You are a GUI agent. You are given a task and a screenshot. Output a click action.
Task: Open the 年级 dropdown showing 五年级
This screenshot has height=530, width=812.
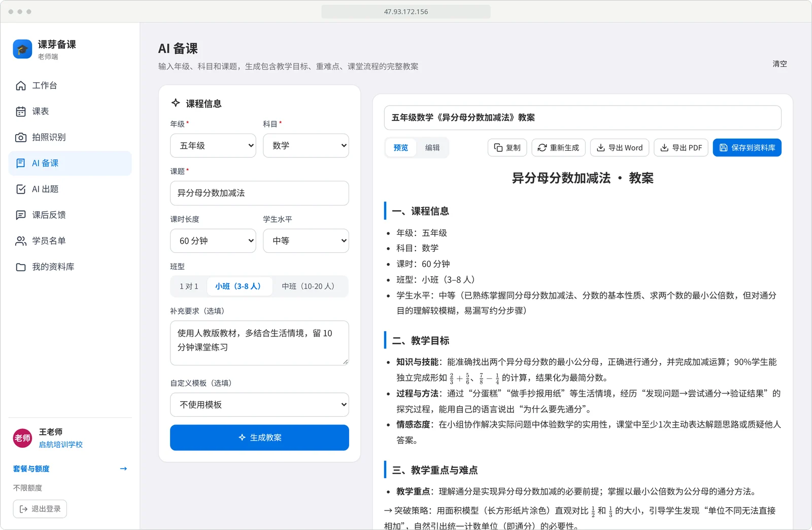213,146
